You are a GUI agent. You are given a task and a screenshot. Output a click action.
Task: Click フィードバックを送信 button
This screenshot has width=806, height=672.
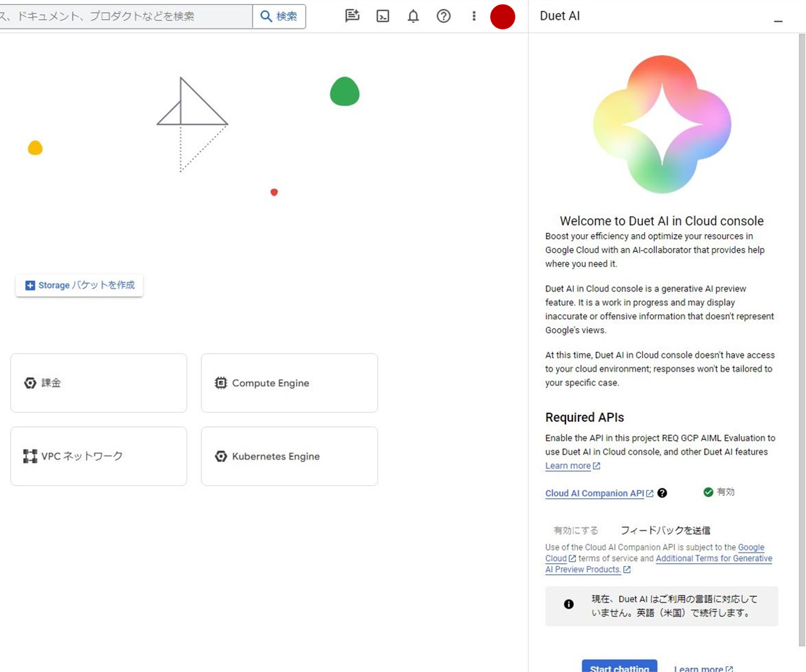click(665, 530)
